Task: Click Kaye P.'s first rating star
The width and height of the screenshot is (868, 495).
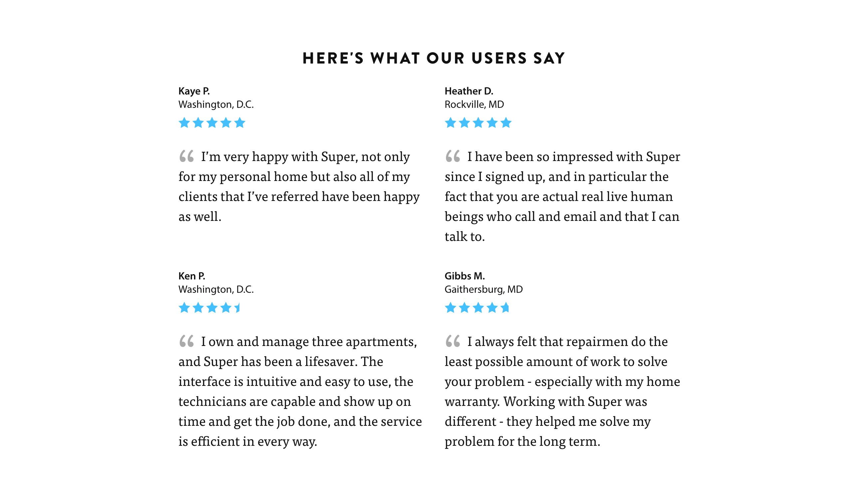Action: (x=184, y=122)
